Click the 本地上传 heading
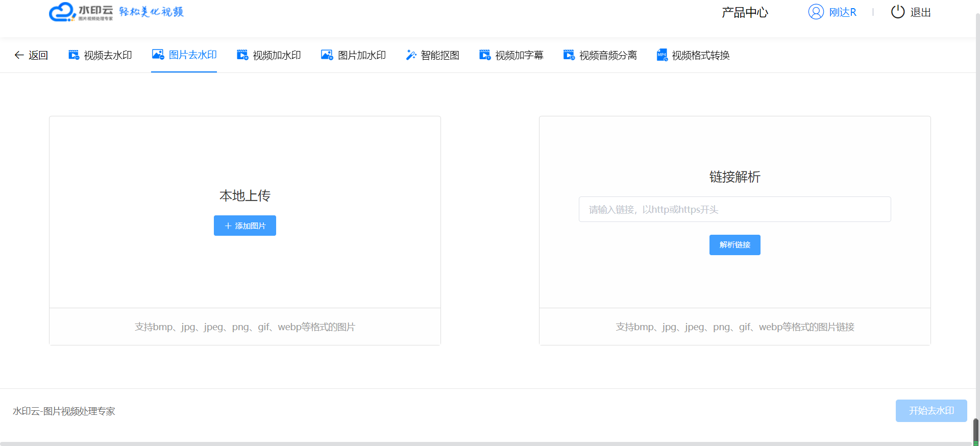This screenshot has height=446, width=980. 245,195
